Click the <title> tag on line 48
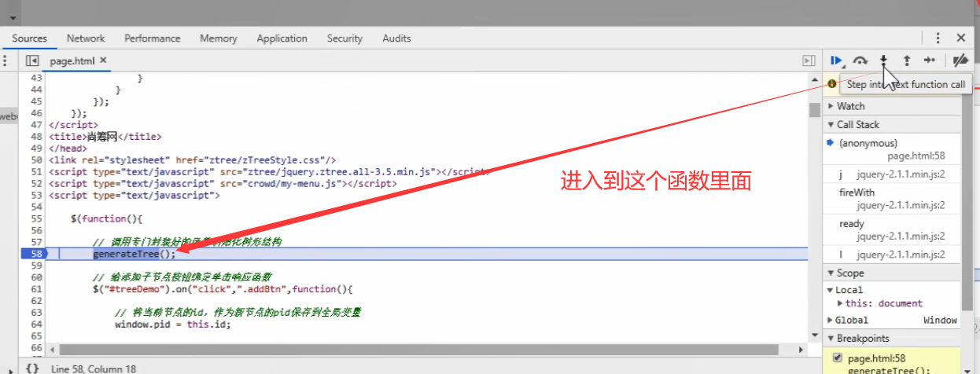 pos(105,137)
